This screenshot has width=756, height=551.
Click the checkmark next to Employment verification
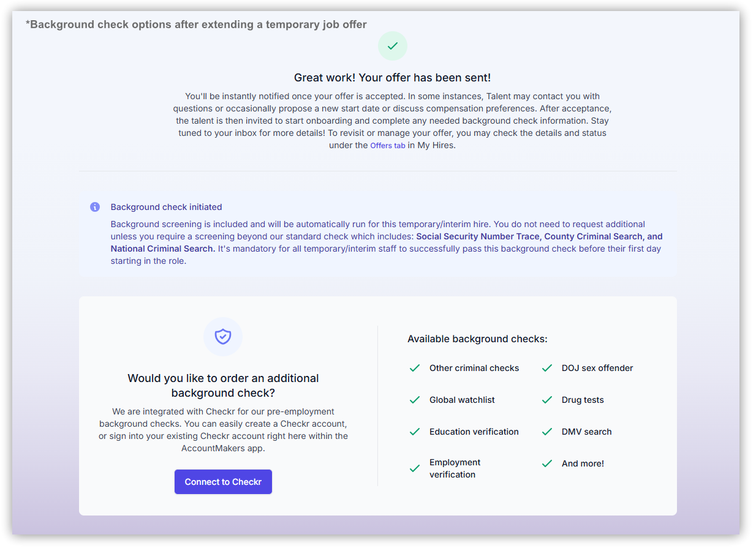tap(415, 468)
